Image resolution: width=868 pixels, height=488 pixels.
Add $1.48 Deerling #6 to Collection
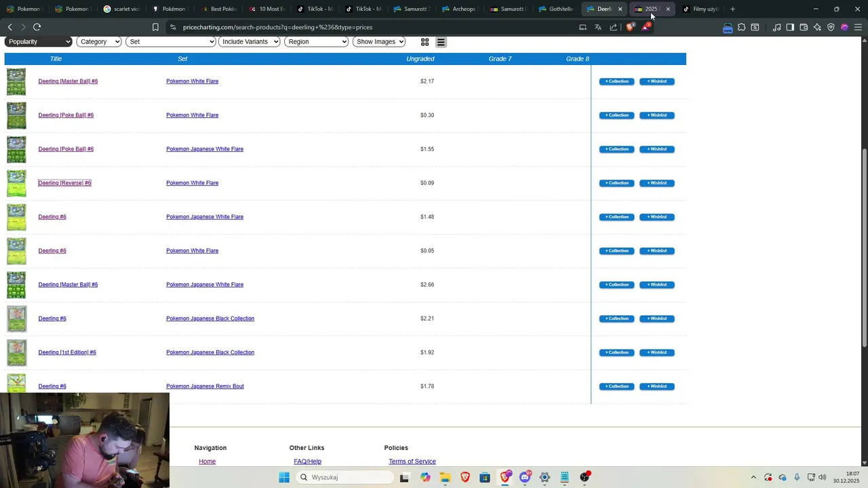pos(616,217)
